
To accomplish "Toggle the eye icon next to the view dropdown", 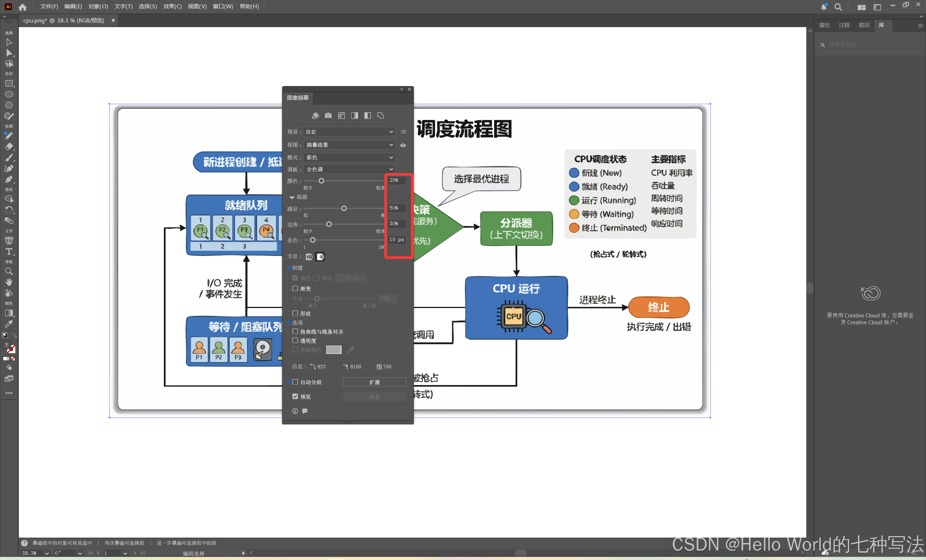I will pos(403,145).
